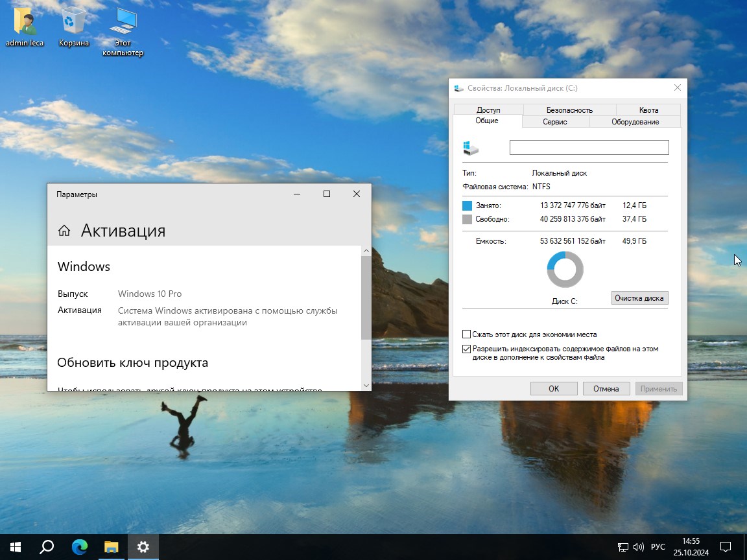Viewport: 747px width, 560px height.
Task: Open the Оборудование tab
Action: coord(635,122)
